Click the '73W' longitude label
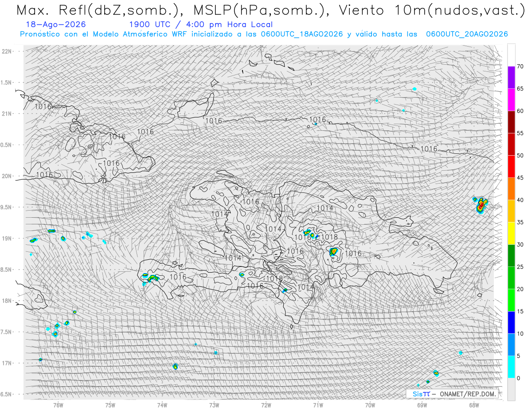 (215, 404)
